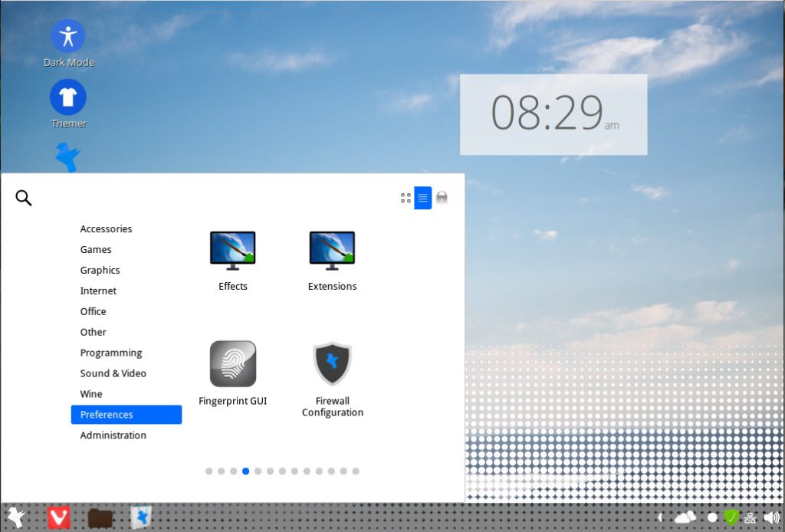
Task: Select the Internet category
Action: click(x=98, y=291)
